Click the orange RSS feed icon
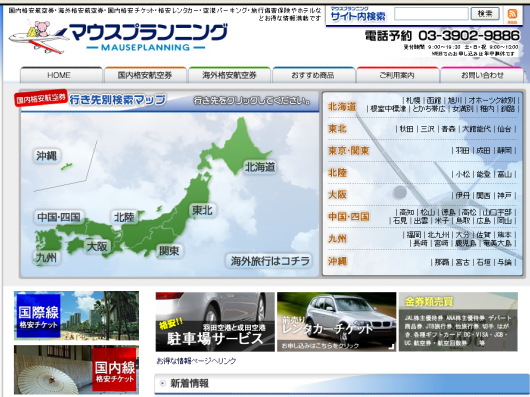Image resolution: width=530 pixels, height=397 pixels. point(512,14)
